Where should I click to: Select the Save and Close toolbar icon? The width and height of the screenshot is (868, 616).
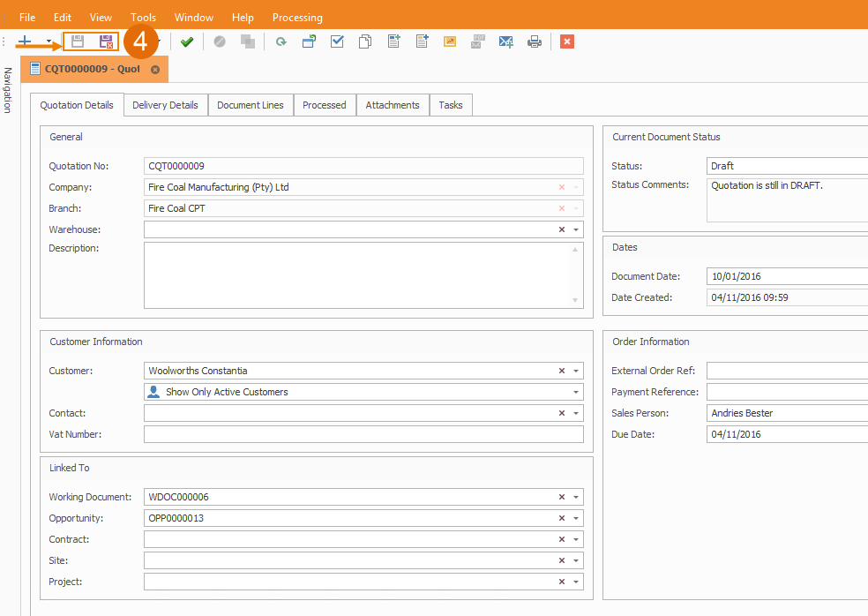click(x=106, y=41)
